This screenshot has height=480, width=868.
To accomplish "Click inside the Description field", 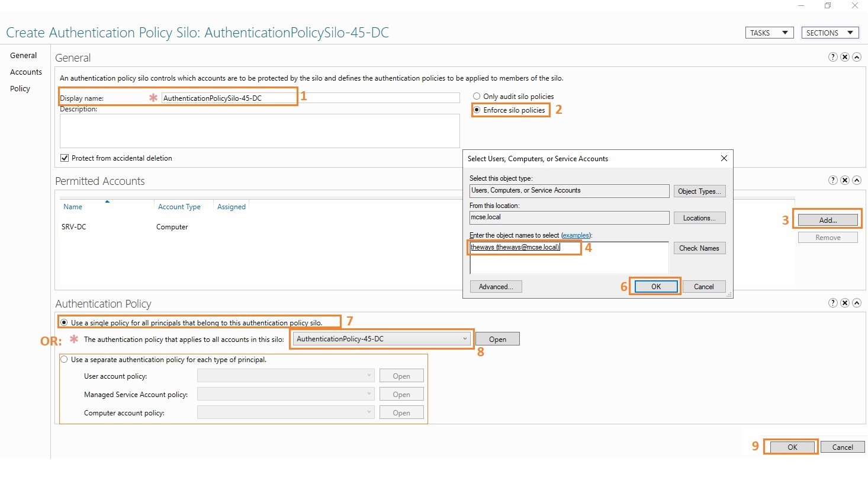I will (259, 130).
